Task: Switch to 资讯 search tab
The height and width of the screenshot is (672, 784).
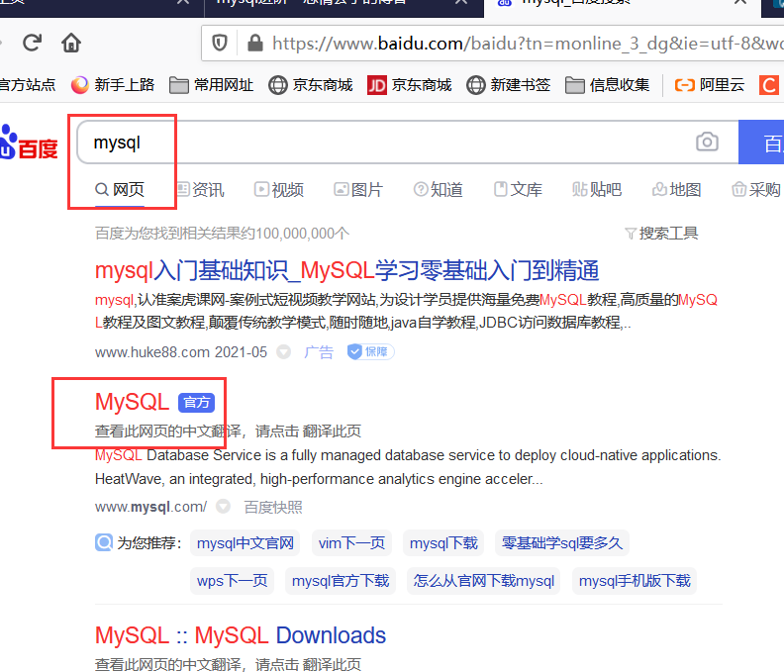Action: click(201, 190)
